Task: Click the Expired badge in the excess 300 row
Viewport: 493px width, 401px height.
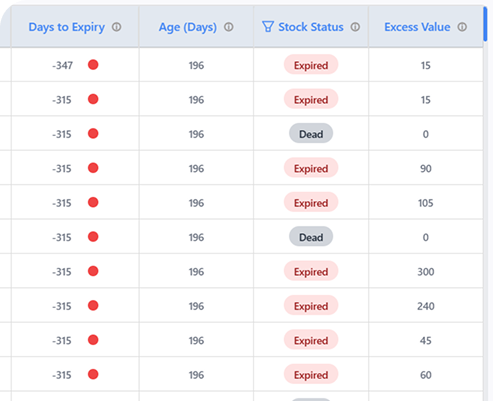Action: point(311,271)
